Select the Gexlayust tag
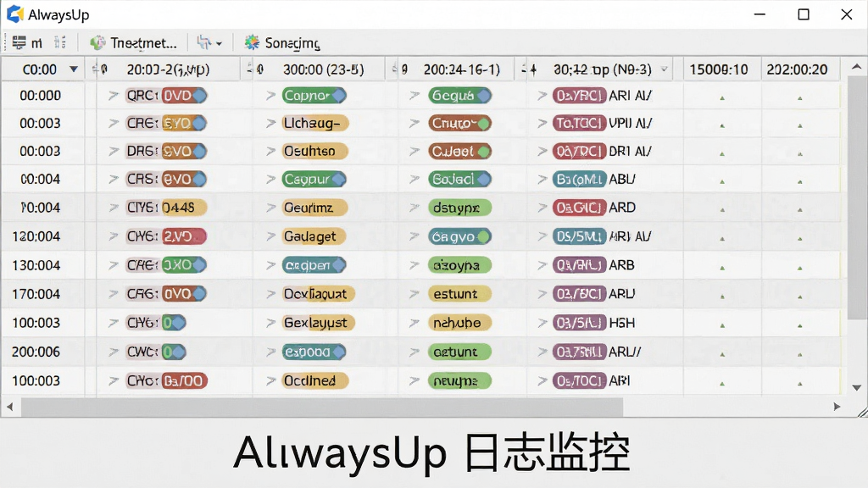This screenshot has height=488, width=868. point(318,323)
